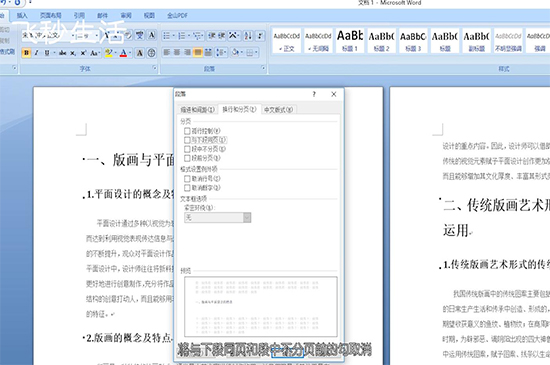Toggle the Bold formatting button

[26, 53]
